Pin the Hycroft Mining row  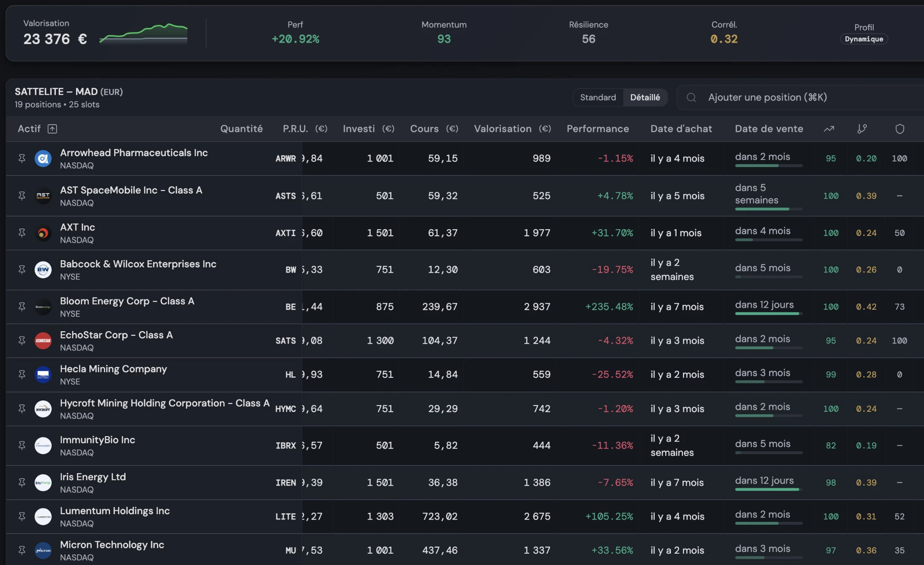[22, 408]
